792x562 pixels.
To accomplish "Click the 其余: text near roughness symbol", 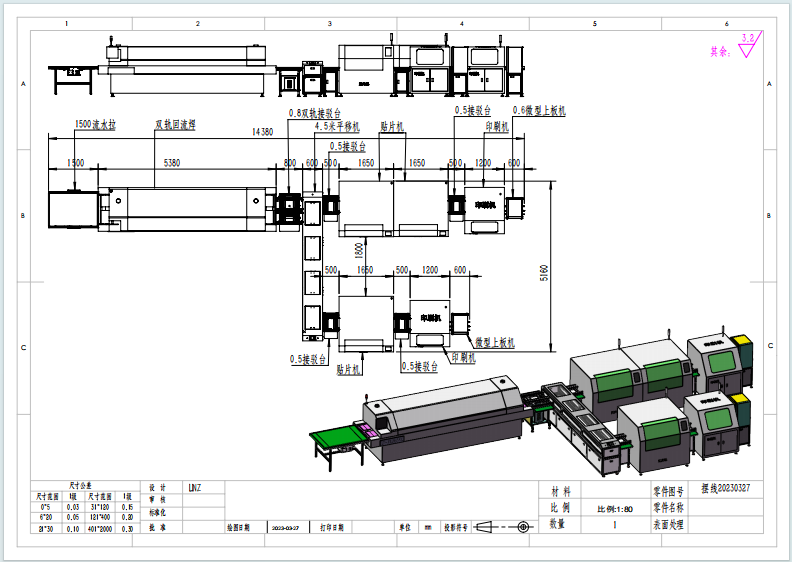I will 719,51.
